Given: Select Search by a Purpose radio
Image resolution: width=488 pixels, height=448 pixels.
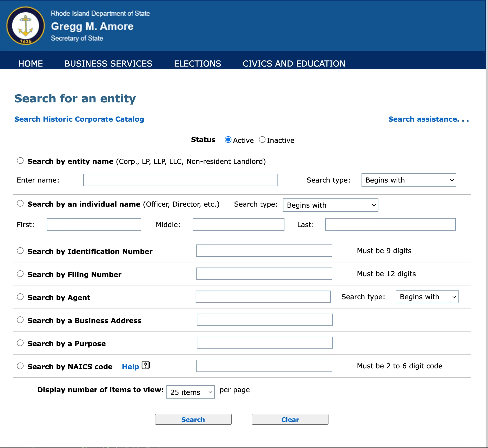Looking at the screenshot, I should tap(20, 343).
